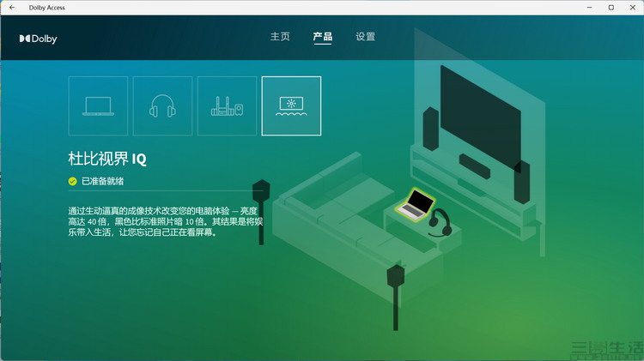This screenshot has width=644, height=361.
Task: Select the Dolby Vision IQ display tile
Action: click(291, 106)
